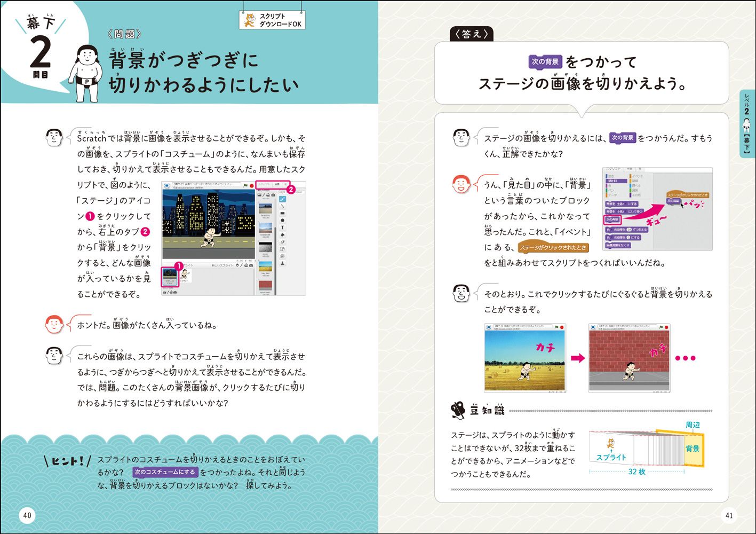
Task: Select the Text (T) tool in the paint editor
Action: (x=282, y=227)
